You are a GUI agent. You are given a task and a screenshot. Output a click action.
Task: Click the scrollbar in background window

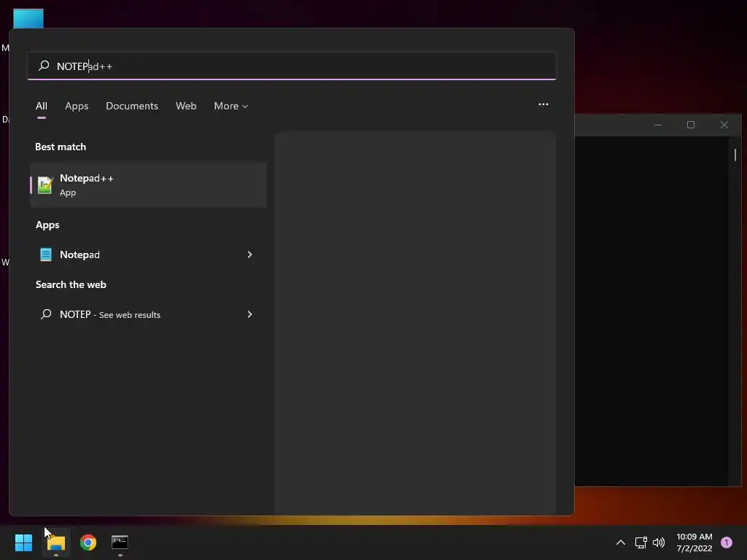735,155
